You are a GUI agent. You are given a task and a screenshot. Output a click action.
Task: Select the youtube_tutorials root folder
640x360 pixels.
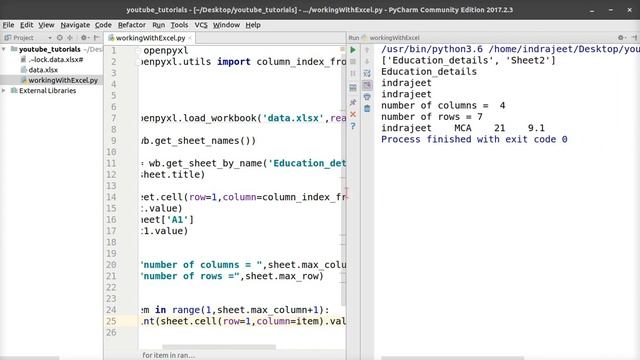(x=49, y=49)
